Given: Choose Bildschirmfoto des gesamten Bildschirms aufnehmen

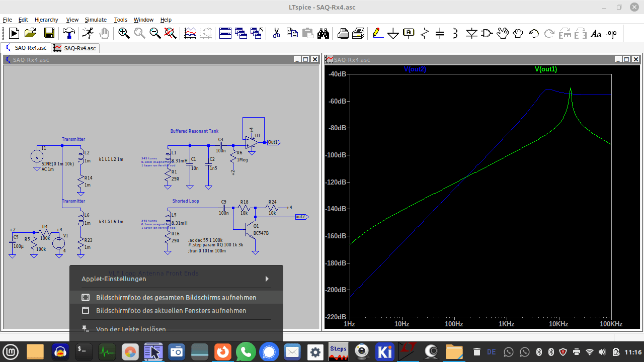Looking at the screenshot, I should tap(176, 298).
